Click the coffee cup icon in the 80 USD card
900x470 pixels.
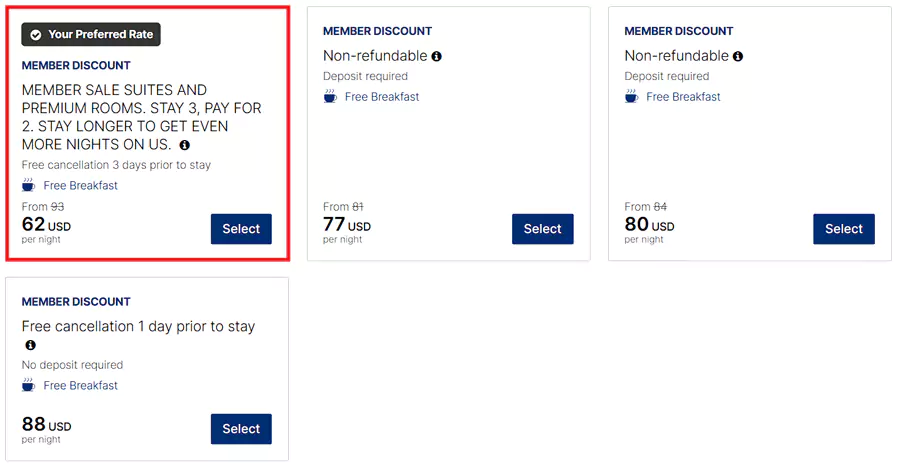pos(632,97)
